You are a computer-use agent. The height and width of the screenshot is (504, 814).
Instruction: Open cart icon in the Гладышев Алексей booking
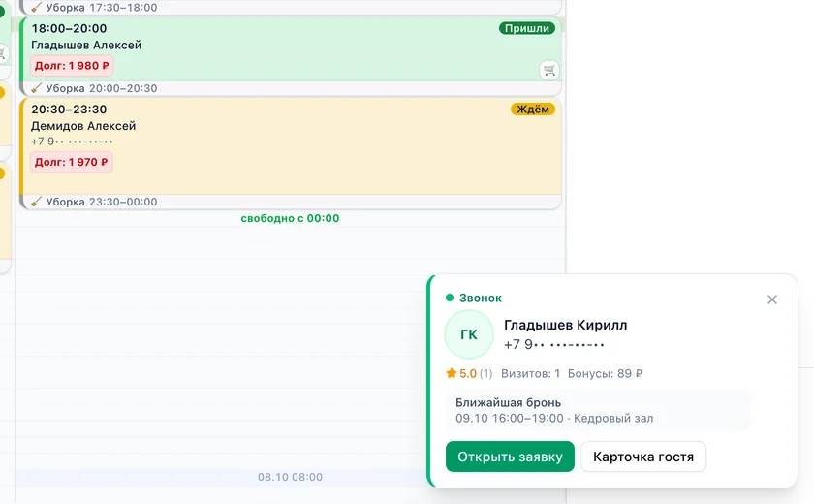tap(549, 70)
